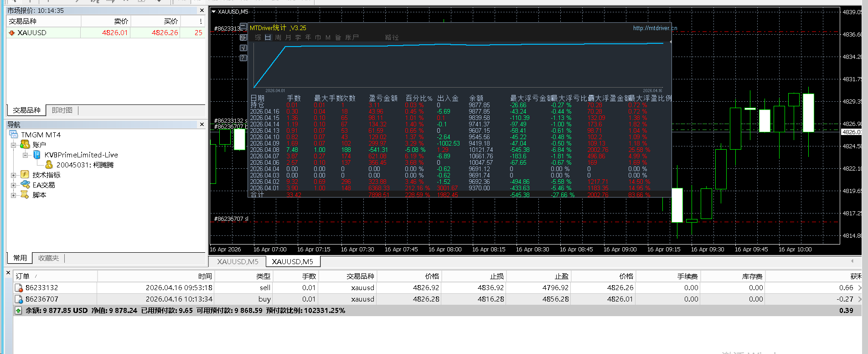Click the EA交易 expert advisor icon
Viewport: 868px width, 354px height.
point(25,185)
